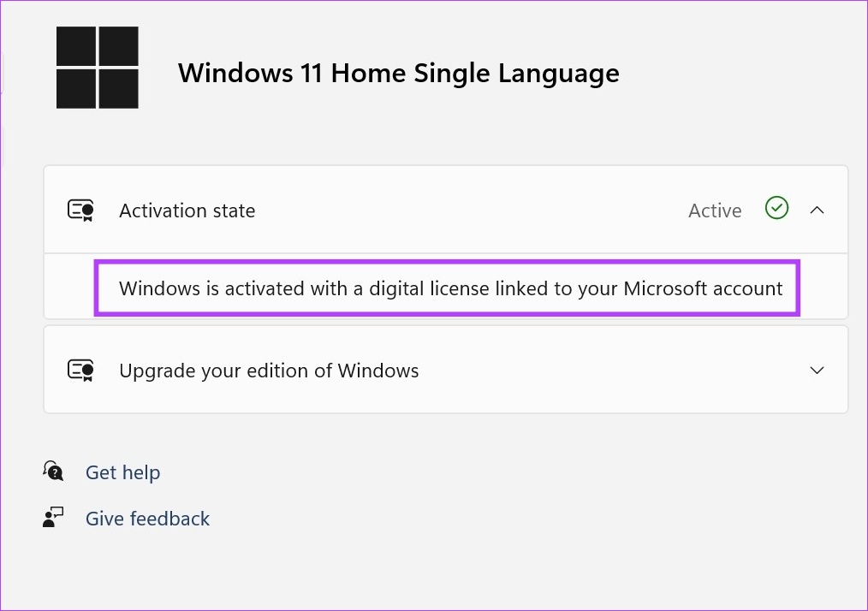
Task: Click the digital license activation message
Action: (x=450, y=288)
